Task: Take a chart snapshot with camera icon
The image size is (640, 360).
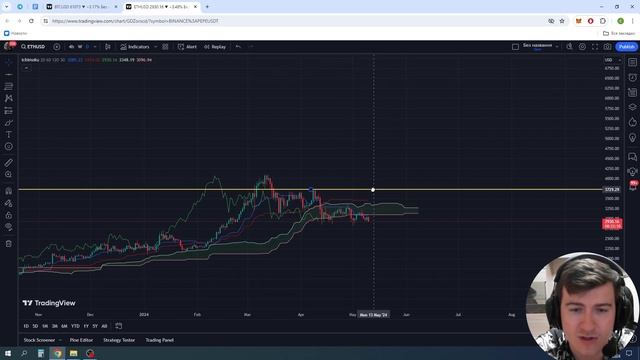Action: point(607,47)
